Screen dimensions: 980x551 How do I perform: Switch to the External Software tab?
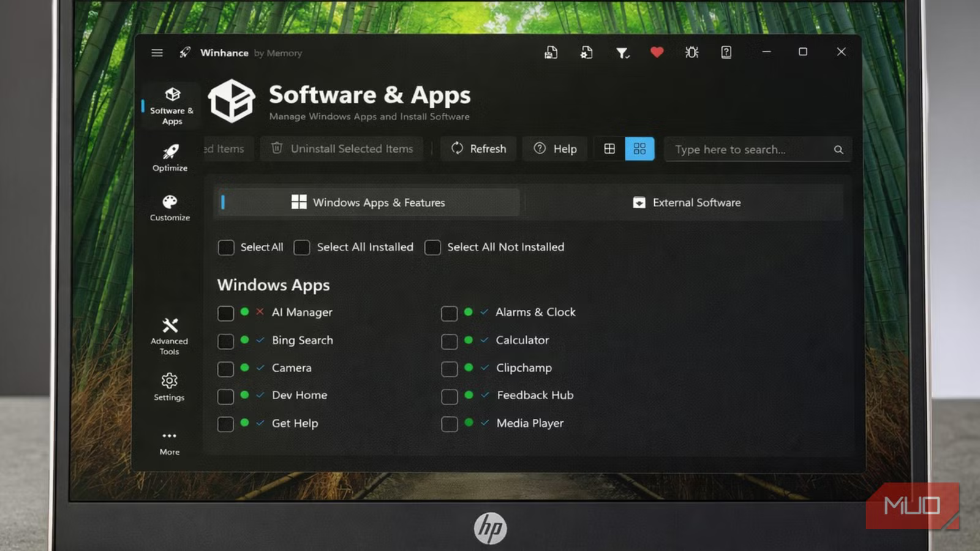[x=685, y=203]
